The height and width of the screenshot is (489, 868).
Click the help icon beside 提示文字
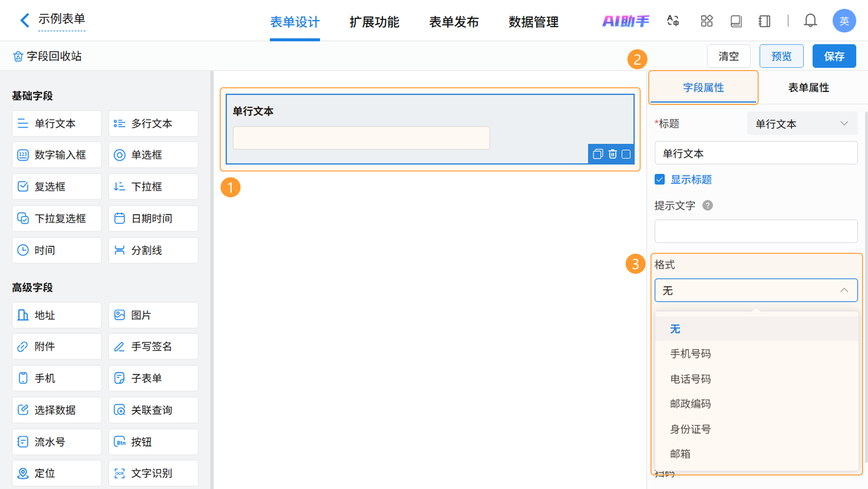click(707, 205)
